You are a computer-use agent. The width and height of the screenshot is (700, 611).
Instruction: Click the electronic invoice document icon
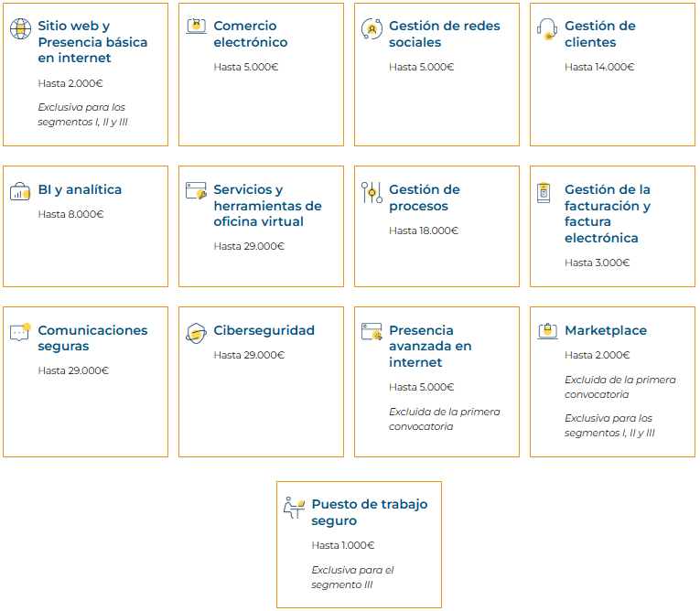tap(544, 192)
